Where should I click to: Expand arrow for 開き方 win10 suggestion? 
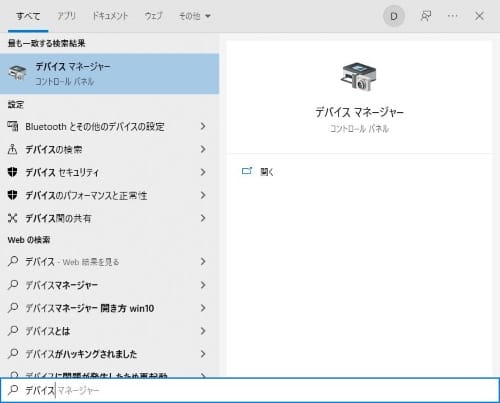203,308
